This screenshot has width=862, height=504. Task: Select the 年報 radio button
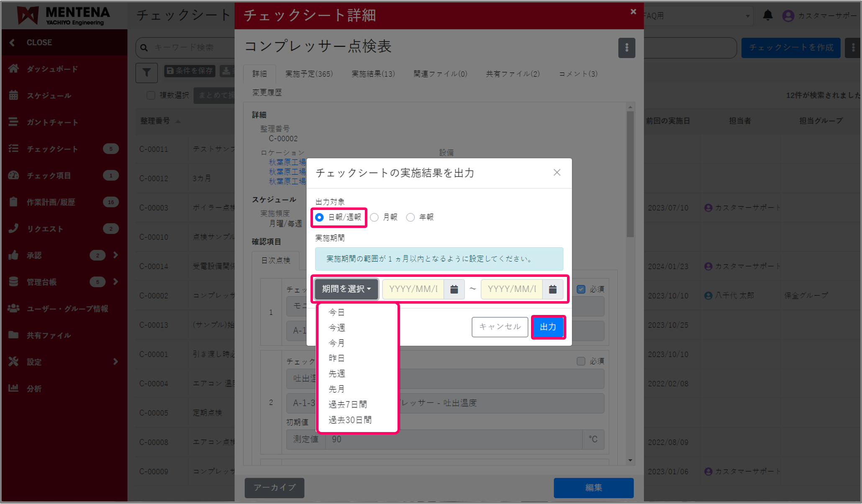[x=410, y=217]
